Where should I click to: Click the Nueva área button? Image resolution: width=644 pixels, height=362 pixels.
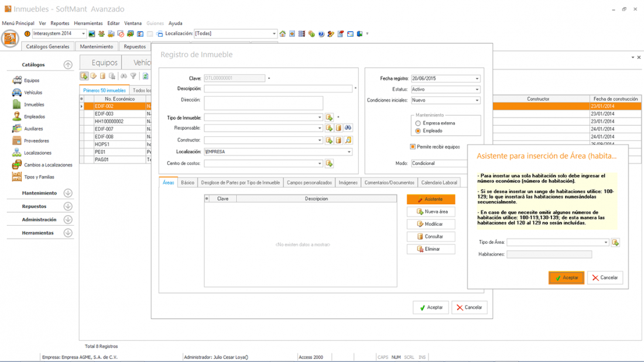pos(431,212)
